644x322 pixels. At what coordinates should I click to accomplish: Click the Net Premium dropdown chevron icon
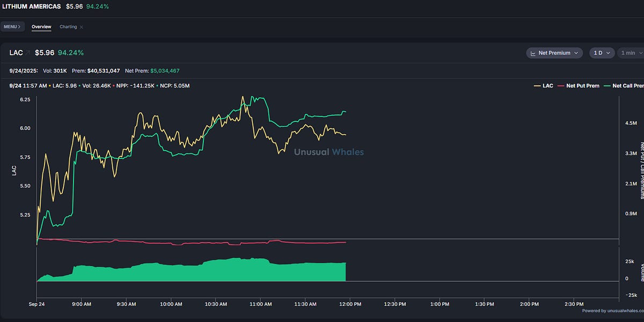pos(576,53)
